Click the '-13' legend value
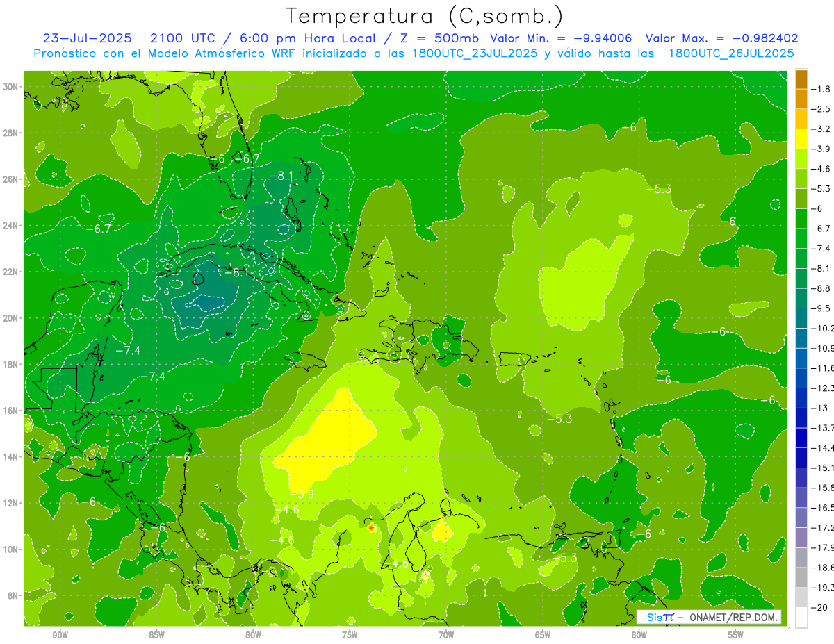The height and width of the screenshot is (644, 834). [819, 408]
